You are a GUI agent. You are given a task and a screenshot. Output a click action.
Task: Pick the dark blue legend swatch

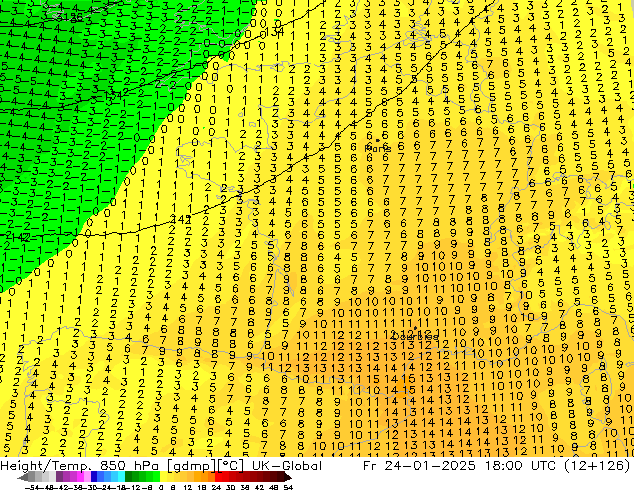click(x=94, y=477)
